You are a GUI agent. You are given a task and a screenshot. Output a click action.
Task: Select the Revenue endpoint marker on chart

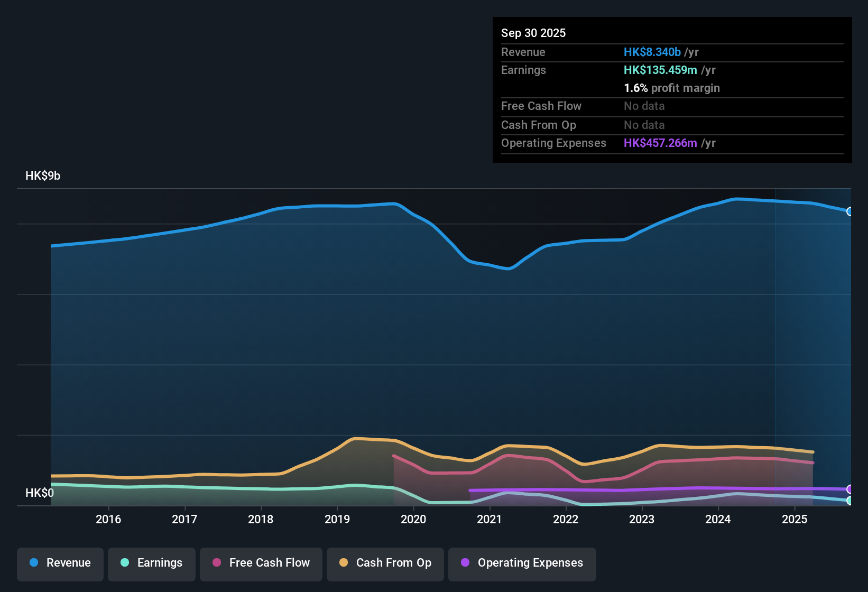coord(849,211)
